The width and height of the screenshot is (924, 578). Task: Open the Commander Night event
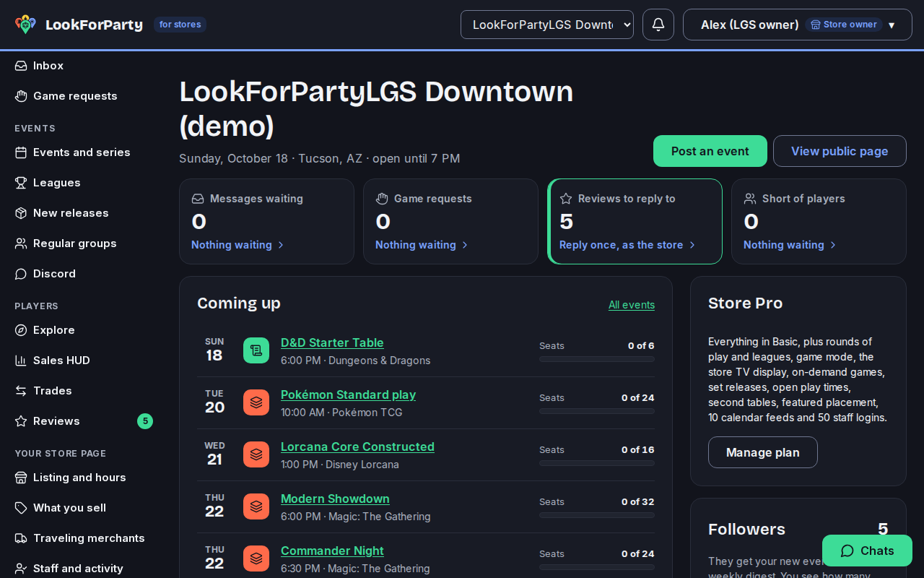point(332,551)
